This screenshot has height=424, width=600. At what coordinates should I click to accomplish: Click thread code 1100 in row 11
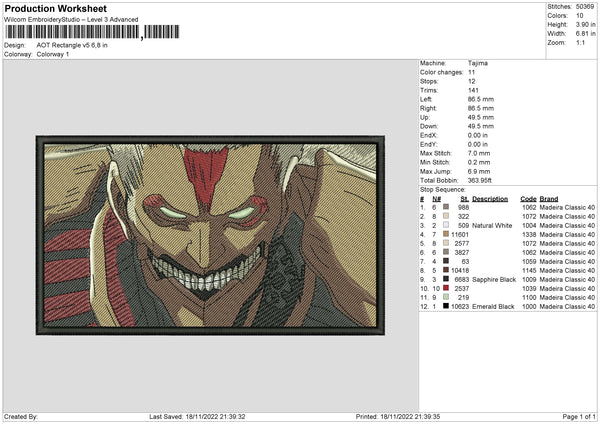click(529, 298)
